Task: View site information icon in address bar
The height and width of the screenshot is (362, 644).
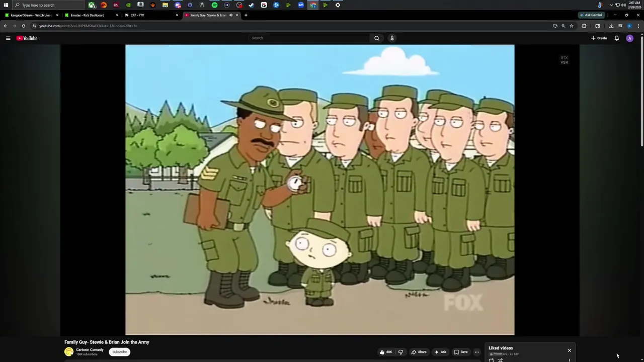Action: pos(34,26)
